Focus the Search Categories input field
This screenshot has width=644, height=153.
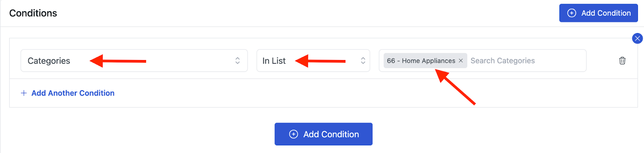527,60
